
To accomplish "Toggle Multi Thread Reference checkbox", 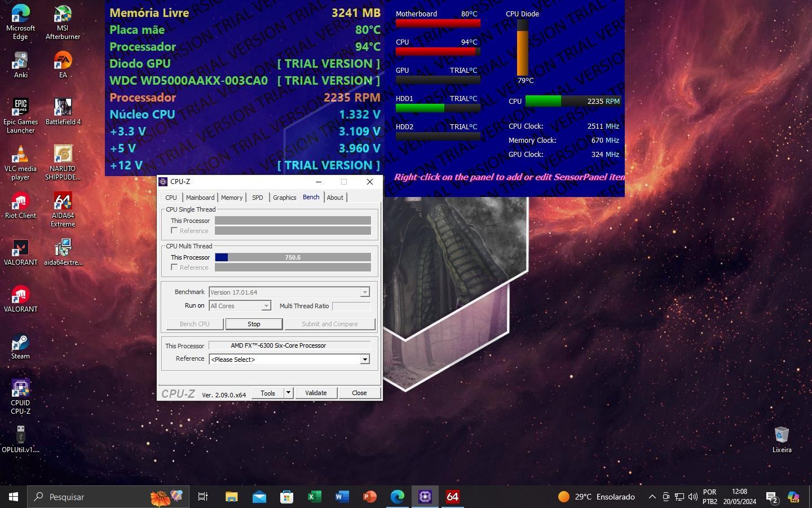I will coord(174,267).
